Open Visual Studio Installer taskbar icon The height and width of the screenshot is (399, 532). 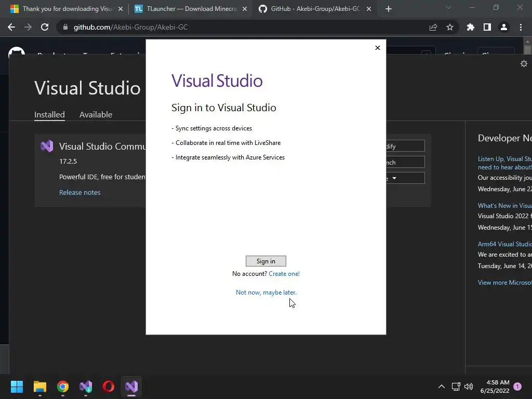(86, 387)
